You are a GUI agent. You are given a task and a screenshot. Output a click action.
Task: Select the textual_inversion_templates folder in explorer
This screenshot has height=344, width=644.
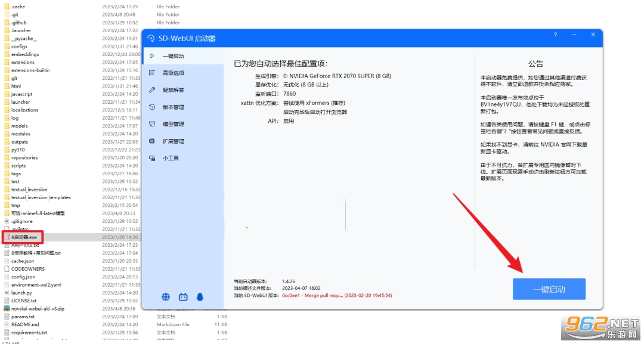tap(41, 197)
